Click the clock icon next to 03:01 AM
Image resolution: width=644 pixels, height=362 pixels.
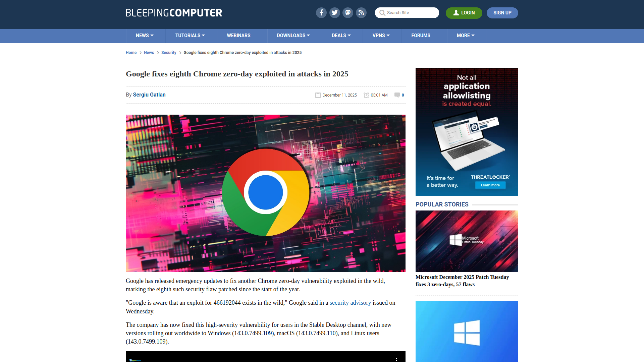pos(366,95)
